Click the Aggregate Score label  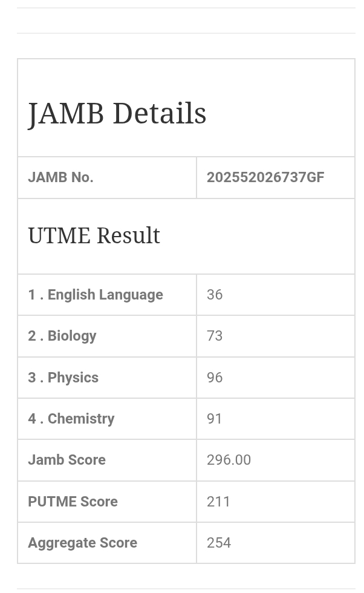click(82, 543)
